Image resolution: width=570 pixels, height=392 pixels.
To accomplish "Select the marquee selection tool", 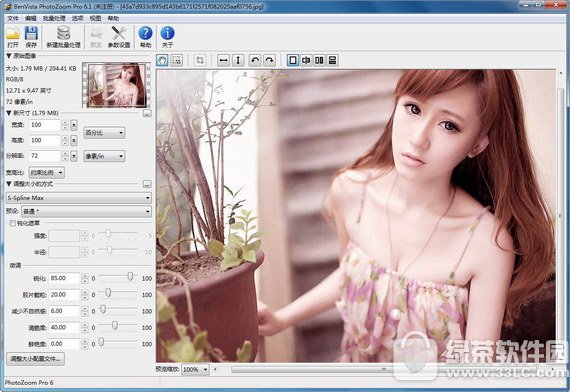I will pyautogui.click(x=177, y=60).
